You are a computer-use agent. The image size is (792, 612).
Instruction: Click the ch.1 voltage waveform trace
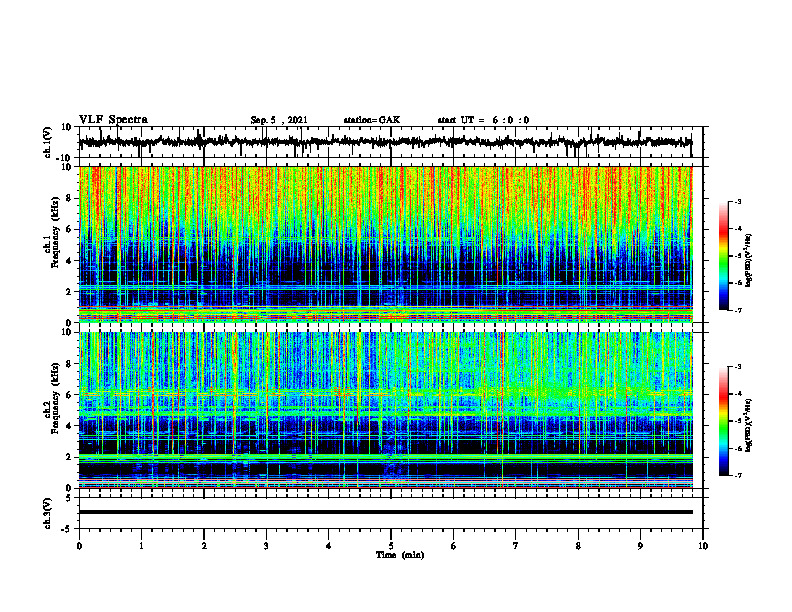(385, 142)
